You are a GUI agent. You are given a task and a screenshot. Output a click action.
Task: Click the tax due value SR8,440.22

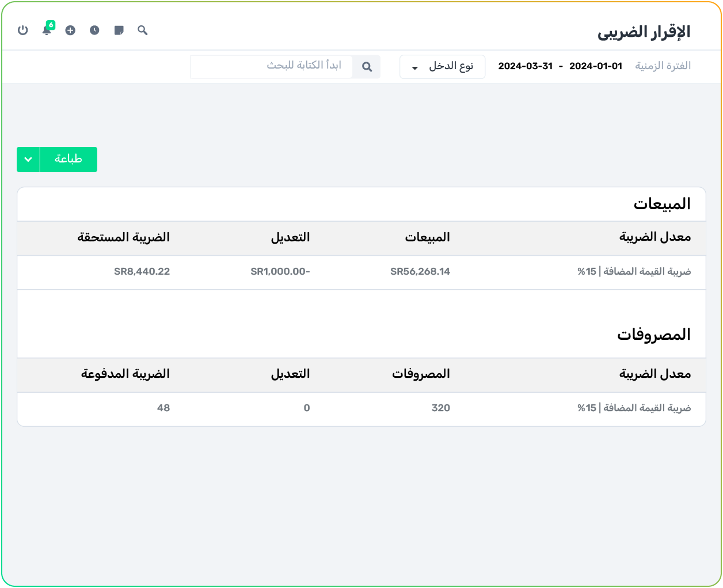[142, 272]
